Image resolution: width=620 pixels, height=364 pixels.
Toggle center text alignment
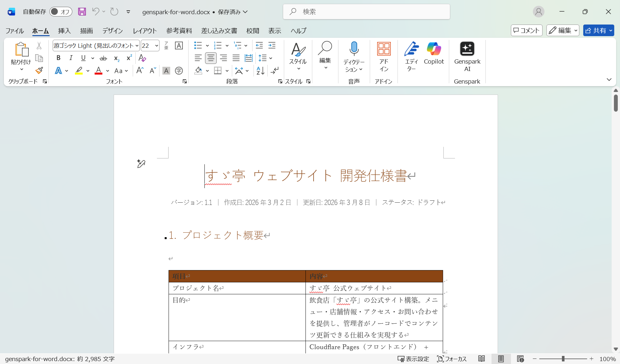point(211,58)
